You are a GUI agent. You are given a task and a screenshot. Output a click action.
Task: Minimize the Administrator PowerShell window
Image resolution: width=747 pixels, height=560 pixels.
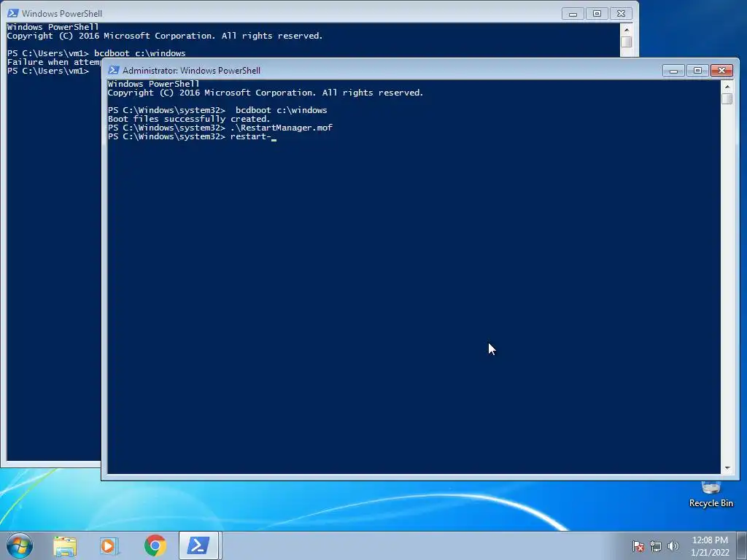(x=673, y=71)
